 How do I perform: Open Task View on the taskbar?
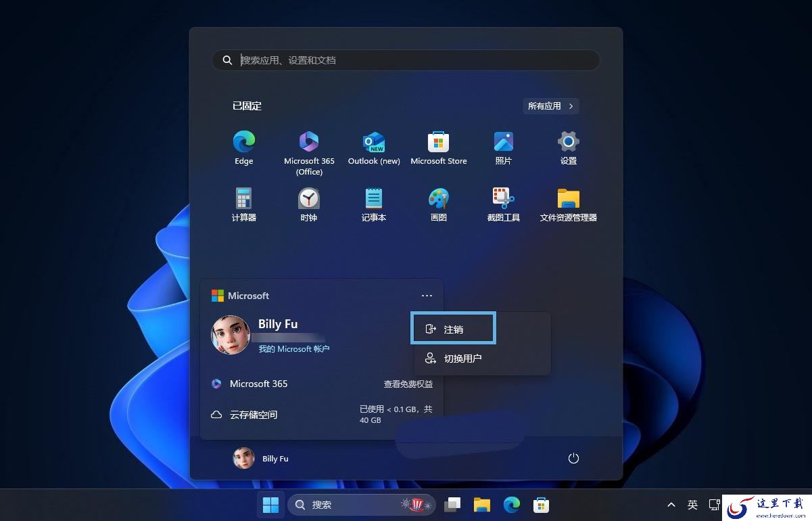click(452, 505)
